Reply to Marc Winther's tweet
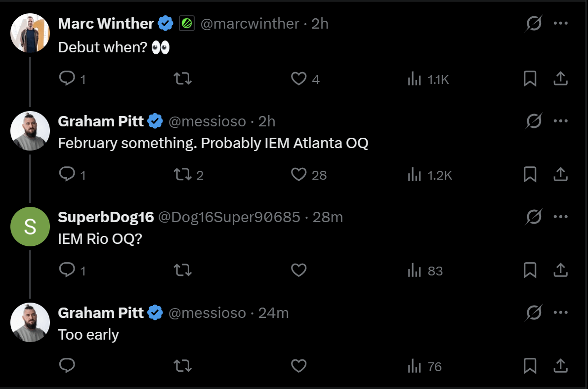Viewport: 588px width, 389px height. [67, 79]
